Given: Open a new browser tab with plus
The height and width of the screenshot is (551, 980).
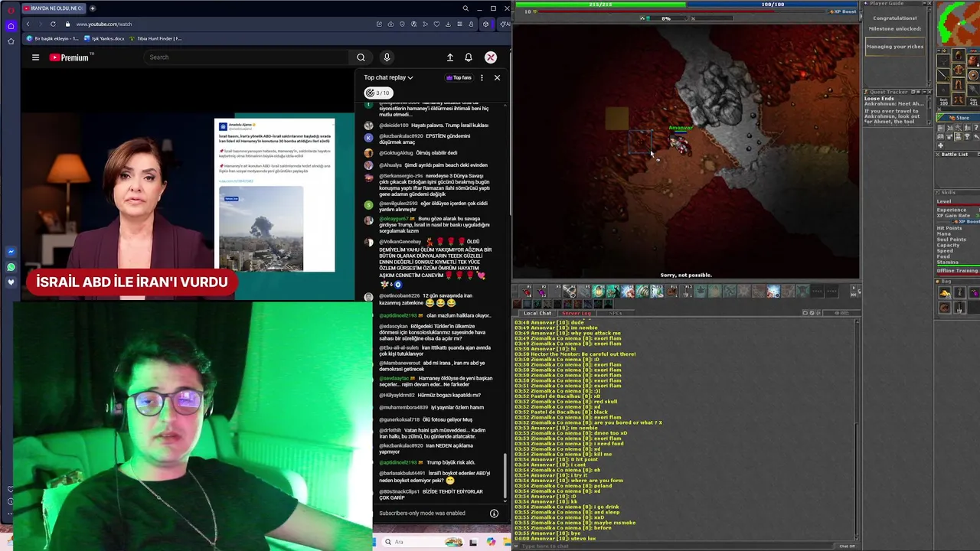Looking at the screenshot, I should (x=93, y=8).
